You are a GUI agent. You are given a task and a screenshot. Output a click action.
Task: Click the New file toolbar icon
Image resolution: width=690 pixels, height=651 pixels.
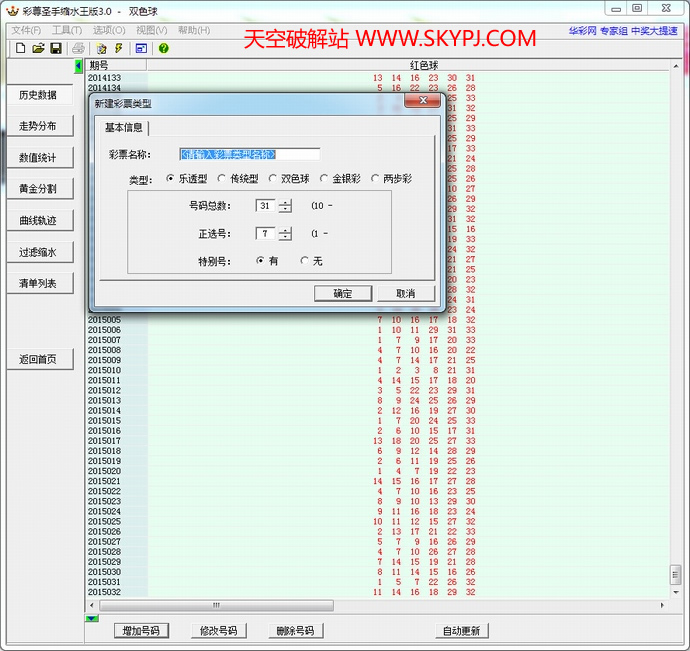point(21,48)
